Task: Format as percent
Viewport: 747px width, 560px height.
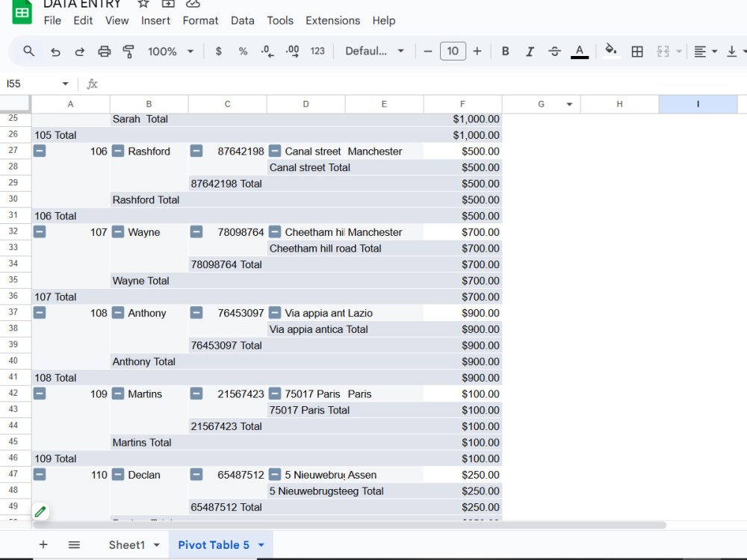Action: [243, 52]
